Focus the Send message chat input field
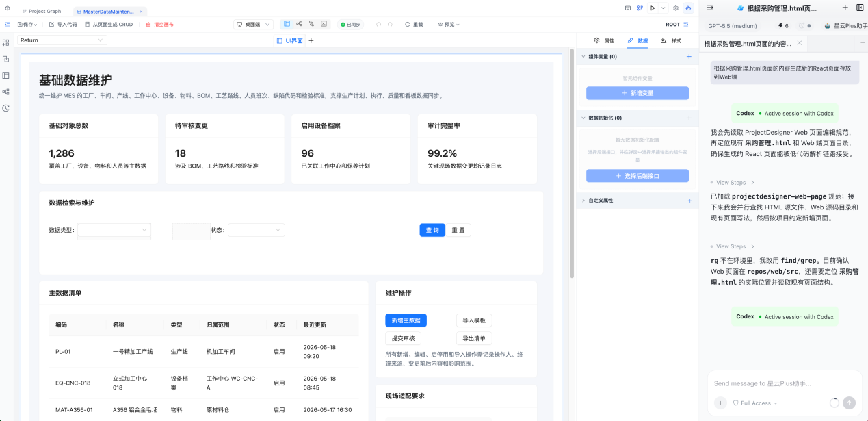The width and height of the screenshot is (868, 421). (x=785, y=383)
